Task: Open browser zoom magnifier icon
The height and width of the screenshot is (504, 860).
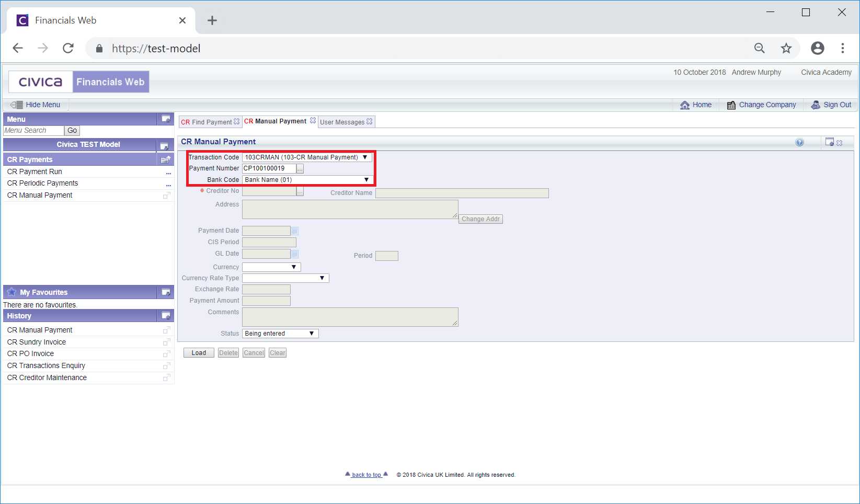Action: pos(760,48)
